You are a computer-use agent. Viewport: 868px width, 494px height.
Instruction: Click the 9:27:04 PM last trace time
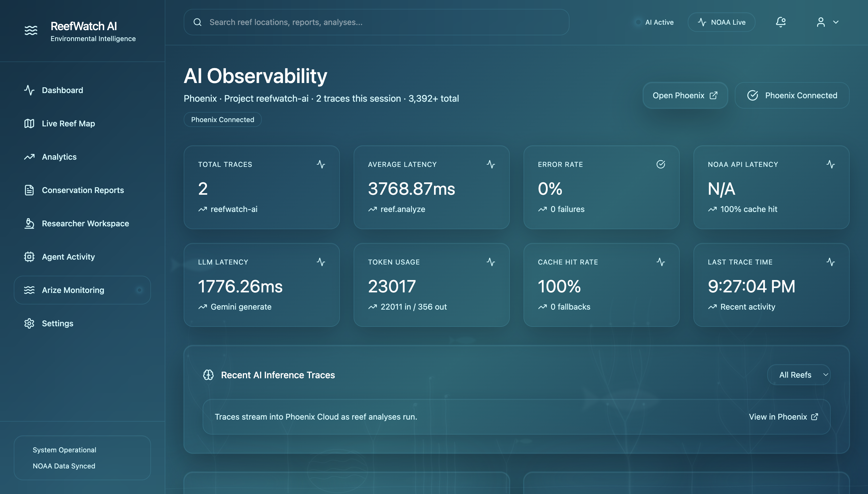point(752,286)
